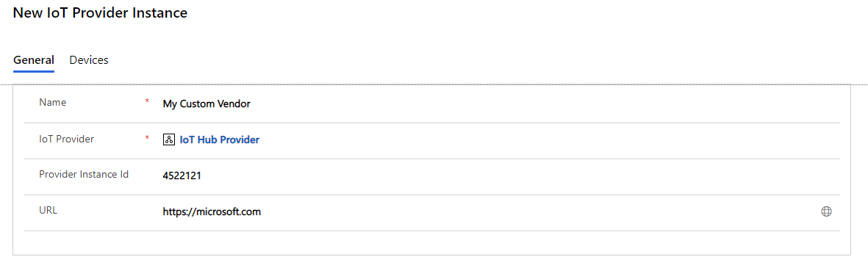Click the IoT Provider field label
868x276 pixels.
click(x=66, y=139)
